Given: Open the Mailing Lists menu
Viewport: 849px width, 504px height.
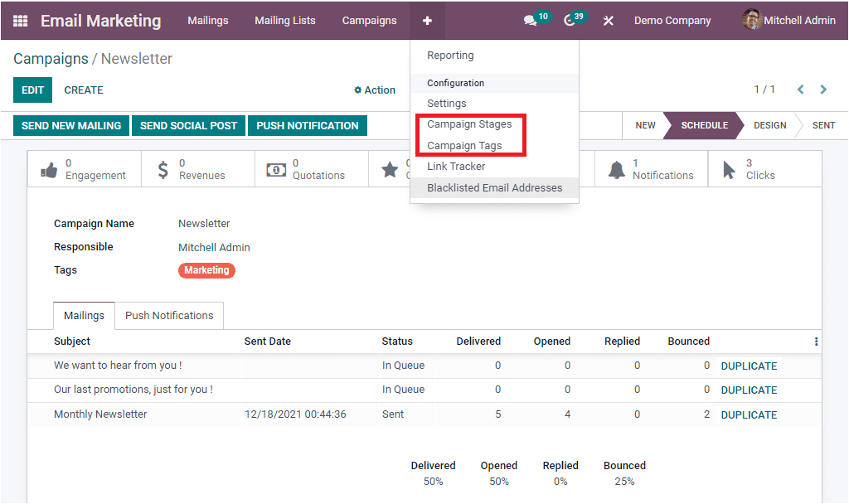Looking at the screenshot, I should (x=284, y=20).
